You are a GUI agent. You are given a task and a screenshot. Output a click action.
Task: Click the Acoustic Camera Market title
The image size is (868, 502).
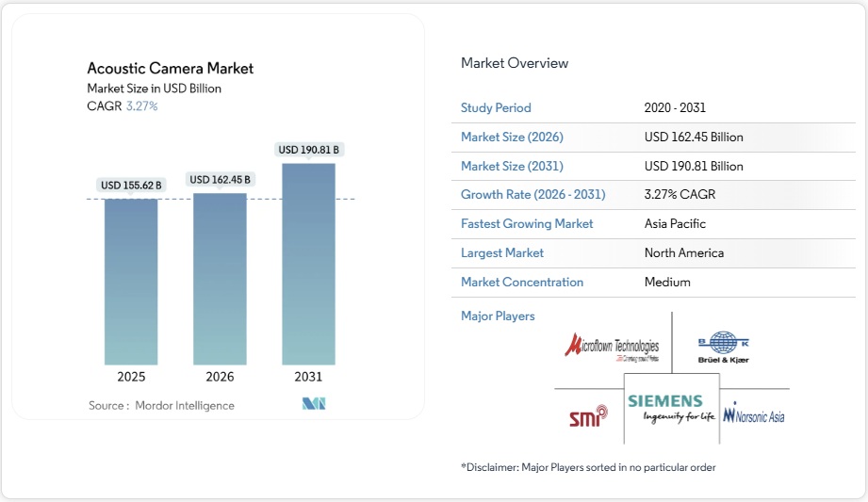tap(171, 69)
